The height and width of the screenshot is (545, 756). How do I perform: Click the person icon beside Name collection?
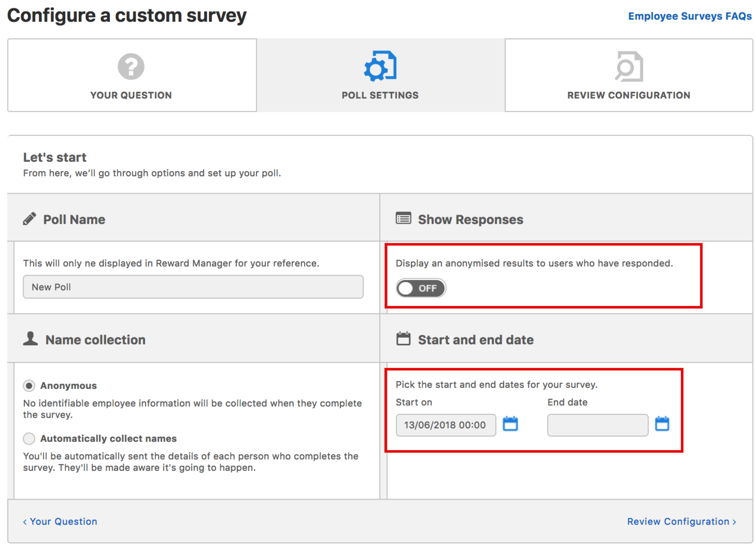30,339
